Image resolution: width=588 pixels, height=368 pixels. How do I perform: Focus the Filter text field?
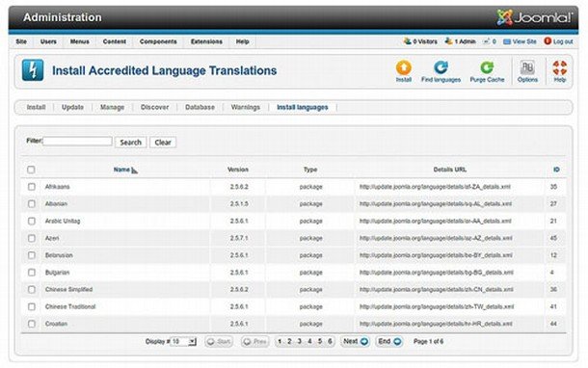coord(78,142)
